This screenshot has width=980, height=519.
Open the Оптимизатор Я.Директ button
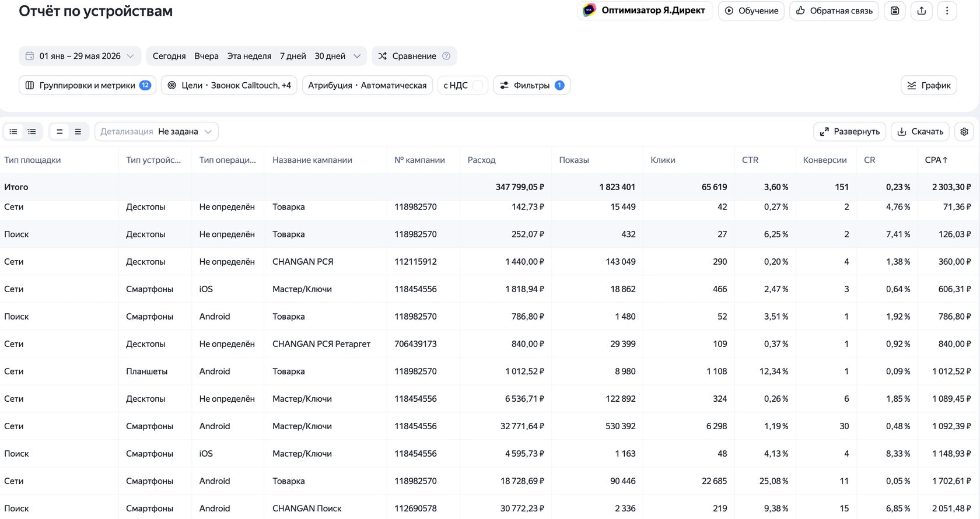point(645,10)
